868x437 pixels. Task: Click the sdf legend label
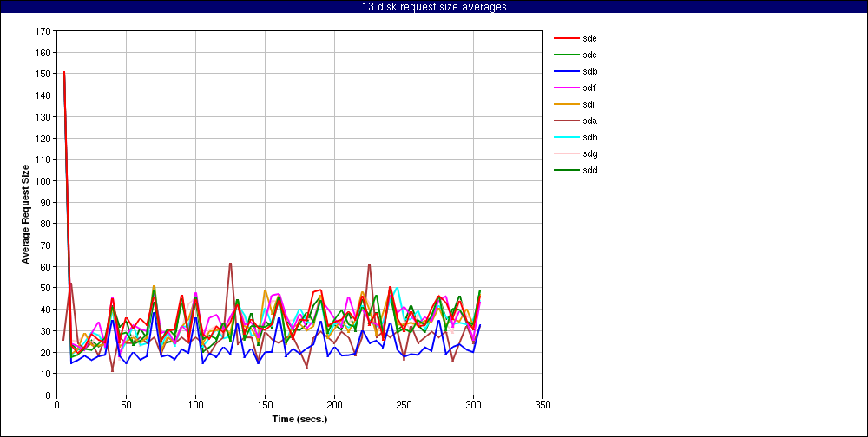[589, 88]
